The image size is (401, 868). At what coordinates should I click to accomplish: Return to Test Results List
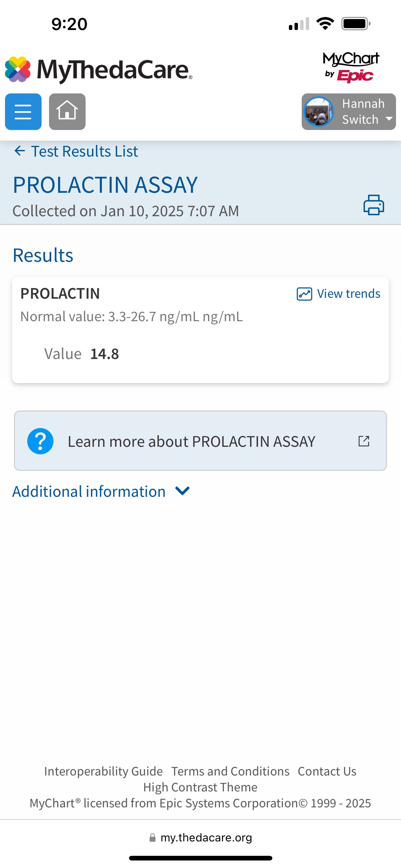click(84, 151)
